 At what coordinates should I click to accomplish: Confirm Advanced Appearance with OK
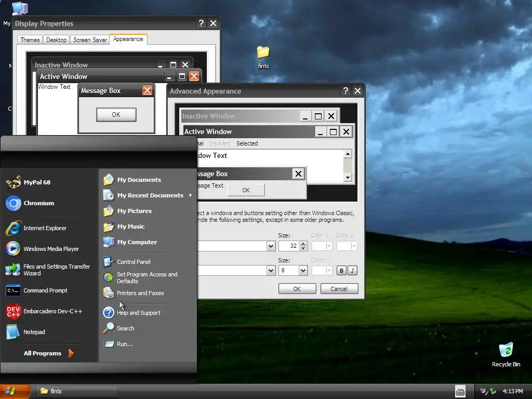(x=297, y=289)
